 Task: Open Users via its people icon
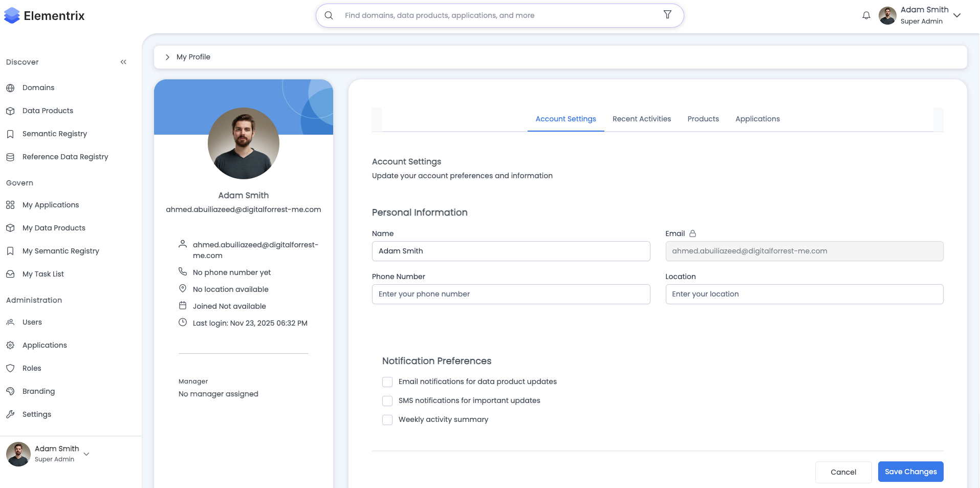pyautogui.click(x=10, y=322)
